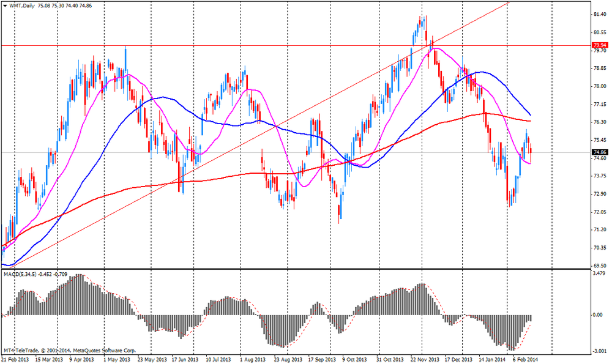Click the 78.00 price axis label

[x=599, y=86]
